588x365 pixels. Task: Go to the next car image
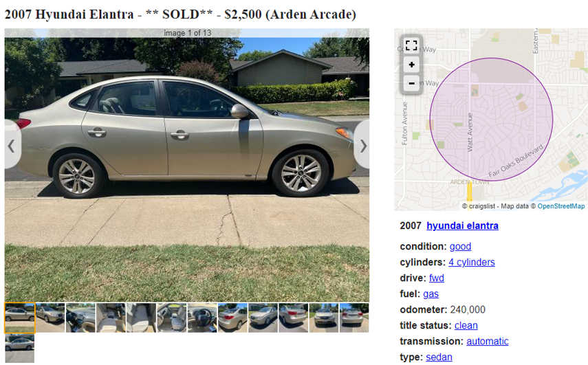click(362, 146)
